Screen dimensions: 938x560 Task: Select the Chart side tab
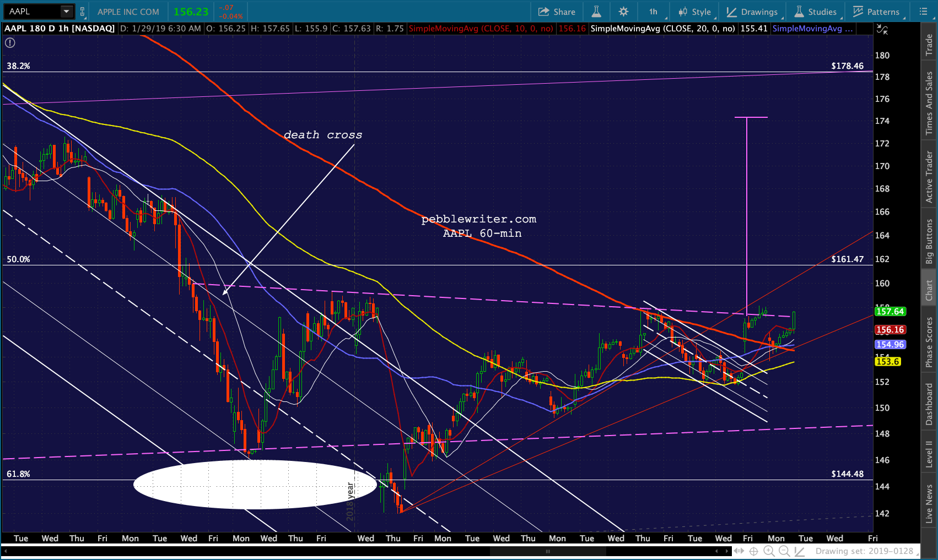tap(929, 290)
